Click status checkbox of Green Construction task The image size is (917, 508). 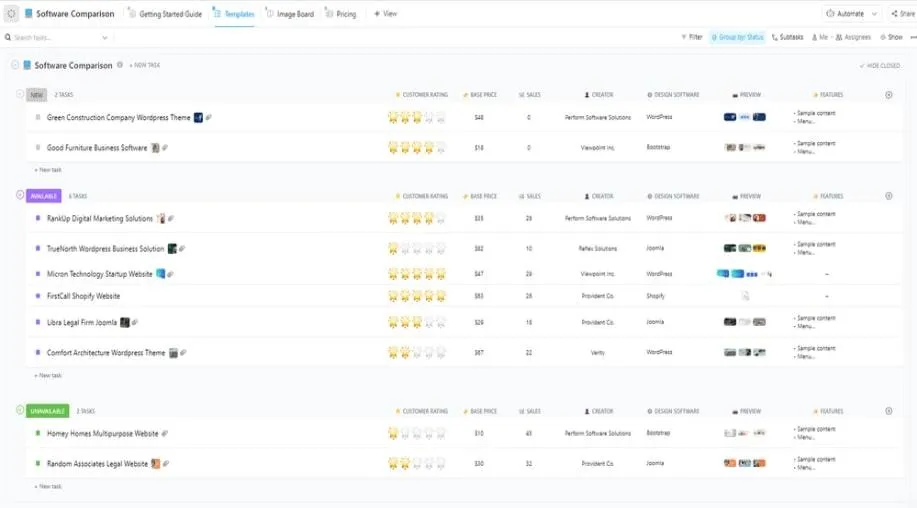pyautogui.click(x=38, y=117)
